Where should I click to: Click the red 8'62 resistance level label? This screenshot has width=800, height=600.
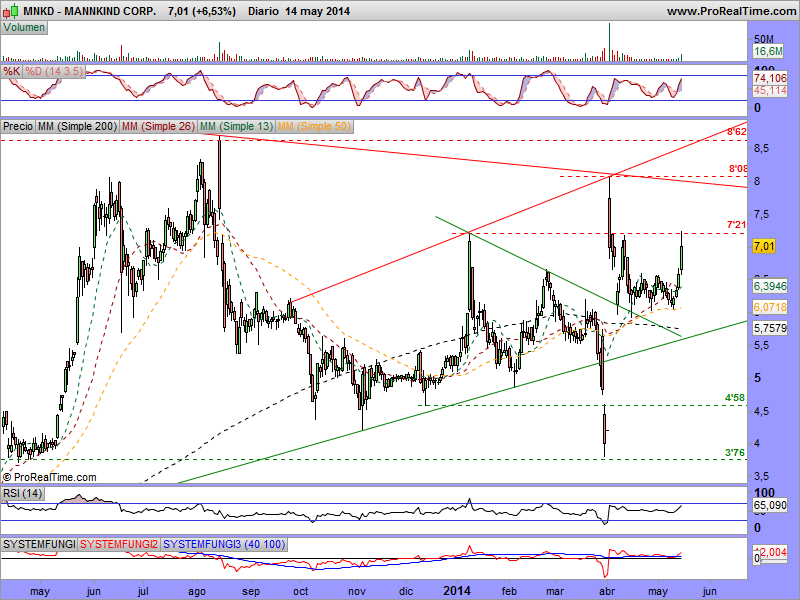737,132
